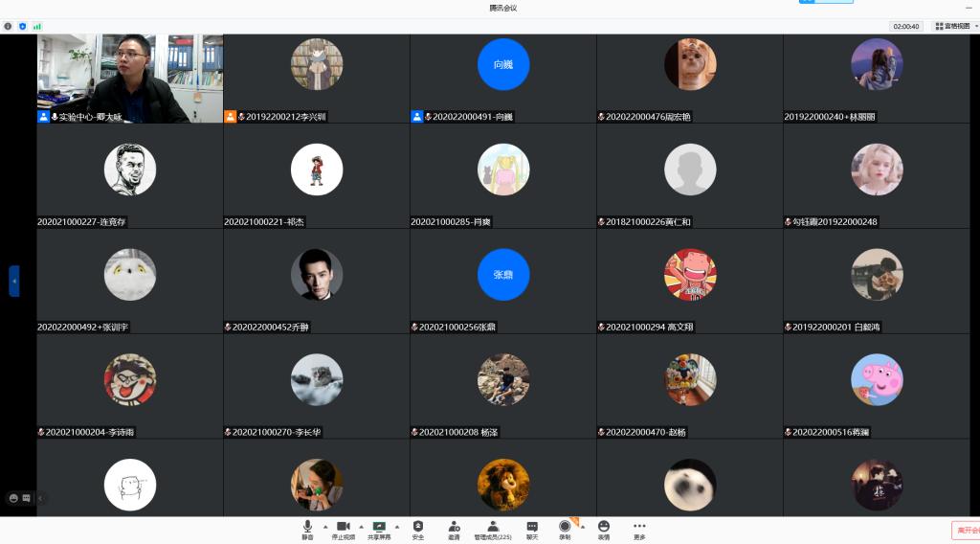Click the Invite (邀请) icon
Screen dimensions: 980x544
[454, 528]
